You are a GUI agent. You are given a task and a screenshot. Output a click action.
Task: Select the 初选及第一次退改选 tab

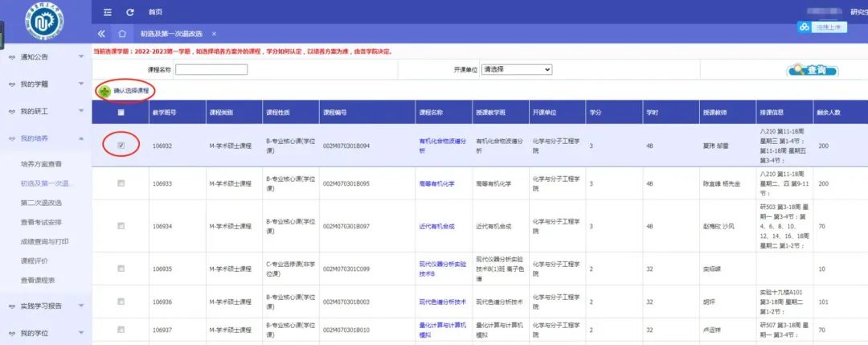pos(171,34)
